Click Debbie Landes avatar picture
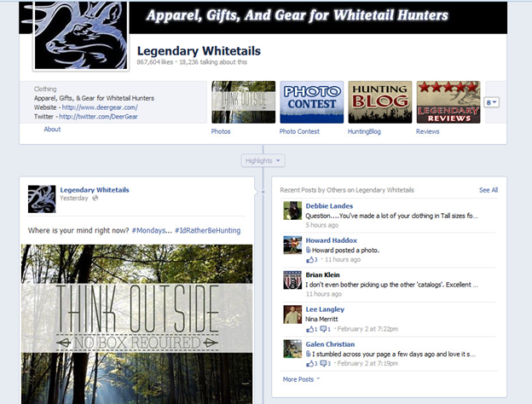This screenshot has width=532, height=404. tap(292, 211)
